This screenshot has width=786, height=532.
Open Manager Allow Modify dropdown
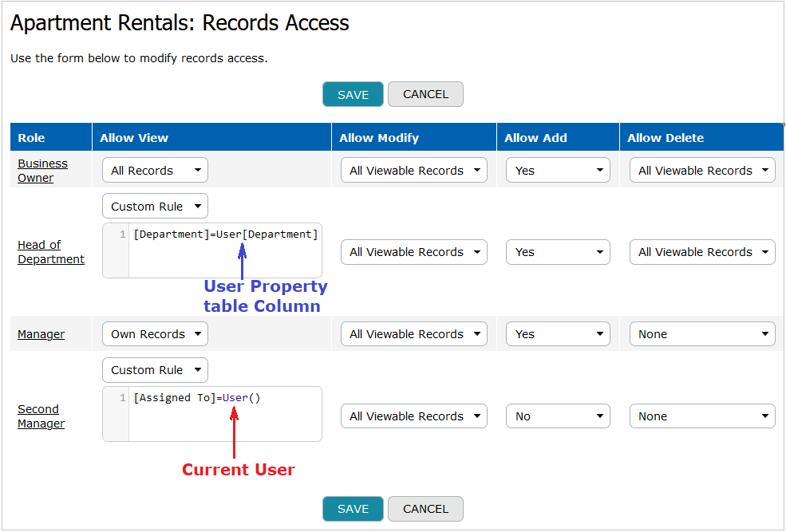pos(414,334)
